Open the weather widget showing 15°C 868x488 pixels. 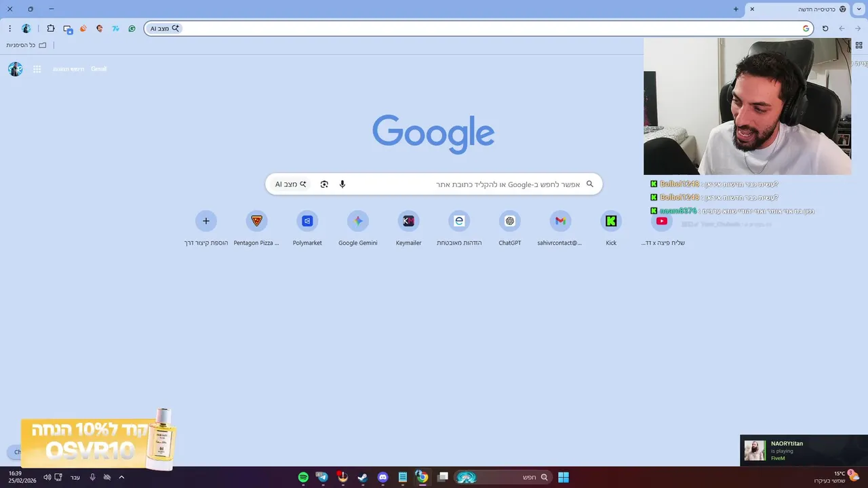837,477
